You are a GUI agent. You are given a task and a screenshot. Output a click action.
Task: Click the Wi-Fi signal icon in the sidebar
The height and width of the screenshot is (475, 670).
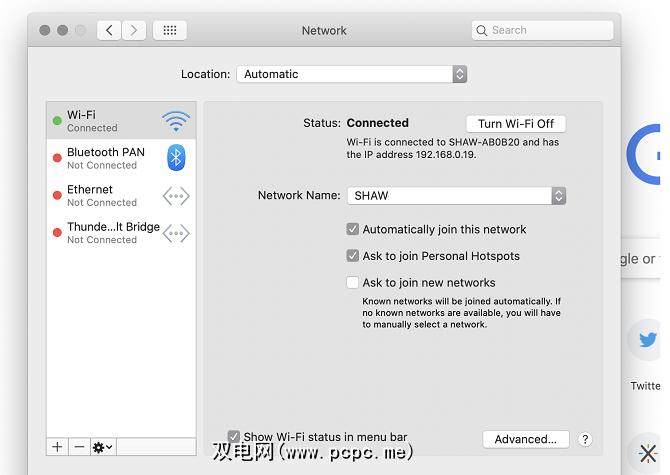pyautogui.click(x=176, y=121)
